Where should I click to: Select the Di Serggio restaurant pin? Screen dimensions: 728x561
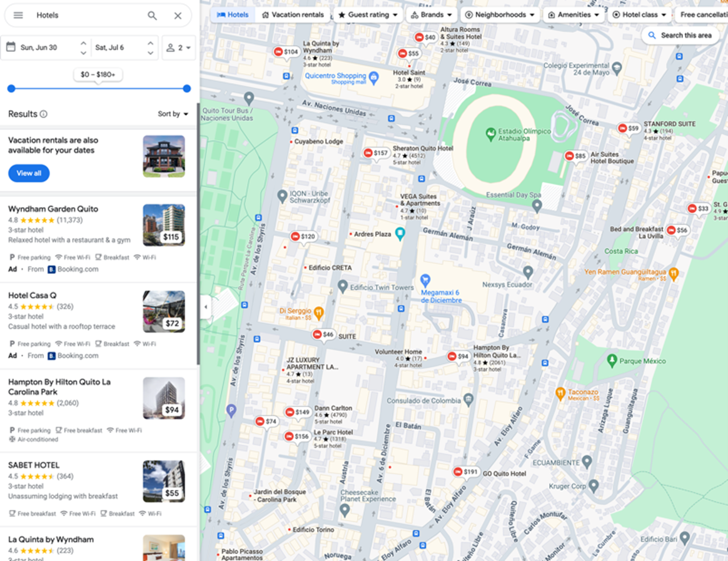(318, 311)
